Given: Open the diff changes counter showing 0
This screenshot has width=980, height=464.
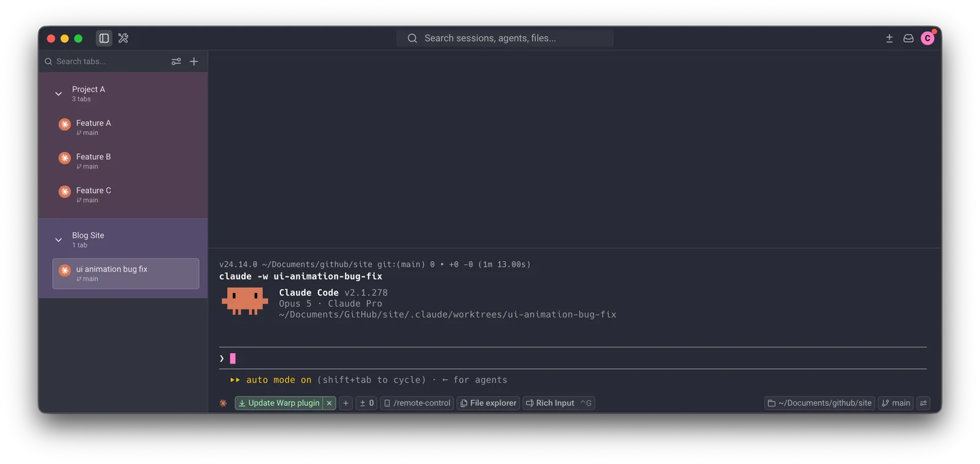Looking at the screenshot, I should pos(366,403).
